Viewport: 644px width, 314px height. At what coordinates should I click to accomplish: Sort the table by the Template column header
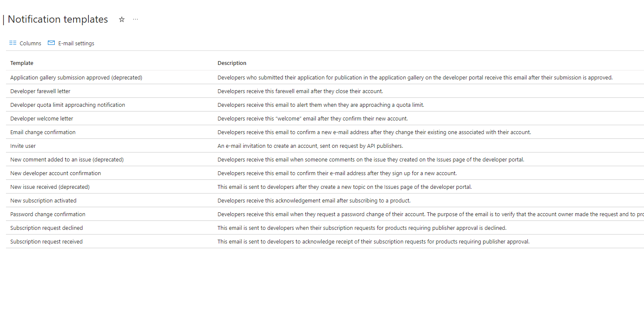[x=22, y=63]
